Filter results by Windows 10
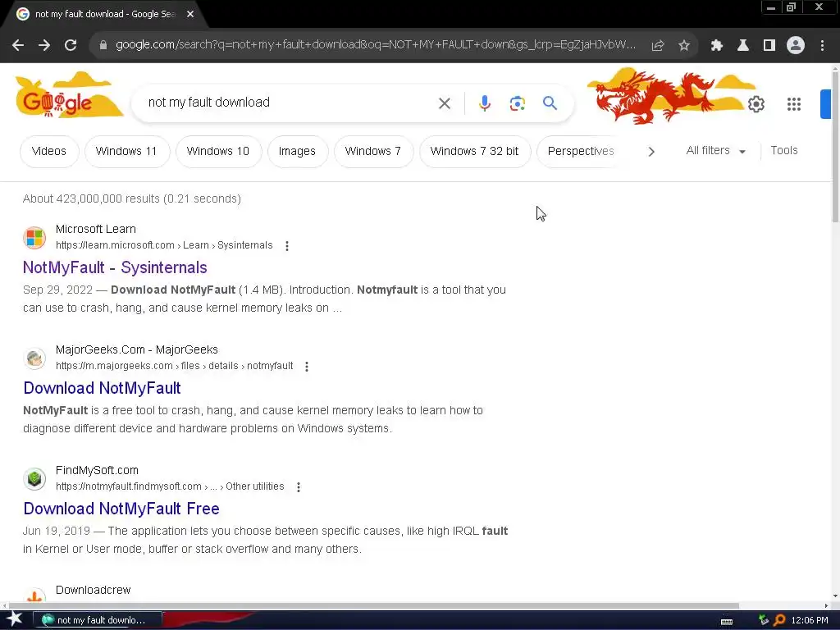 218,152
